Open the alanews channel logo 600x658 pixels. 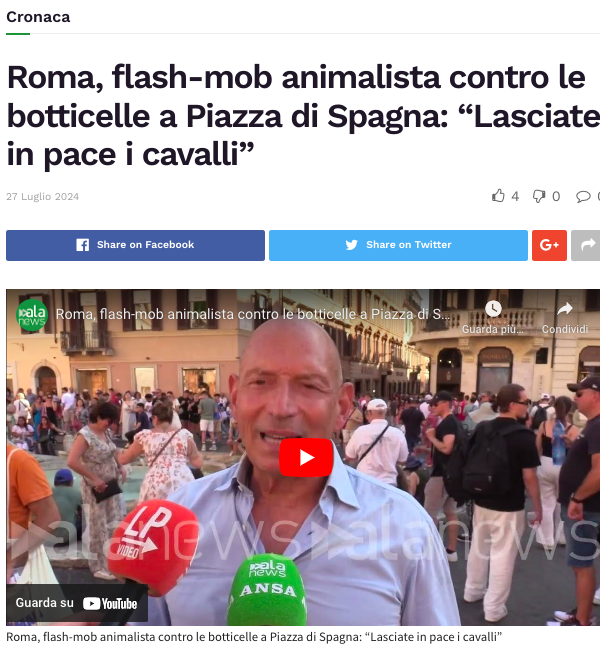tap(31, 315)
